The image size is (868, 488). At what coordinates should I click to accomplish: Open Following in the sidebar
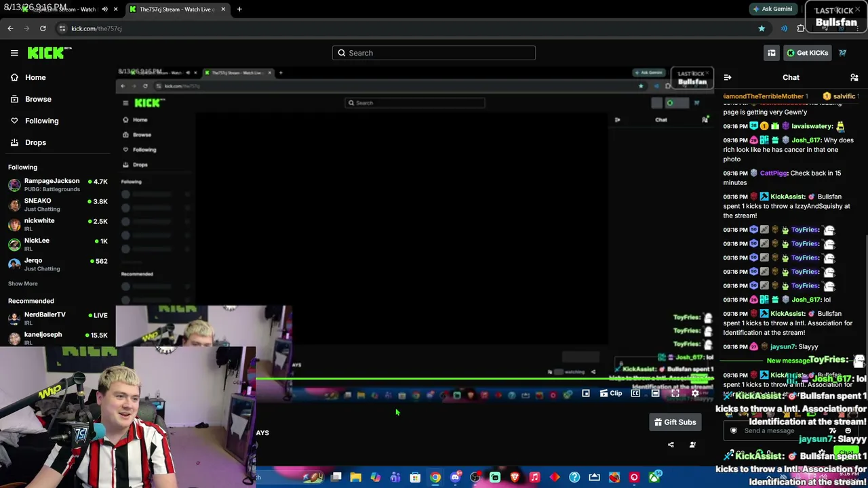tap(41, 121)
